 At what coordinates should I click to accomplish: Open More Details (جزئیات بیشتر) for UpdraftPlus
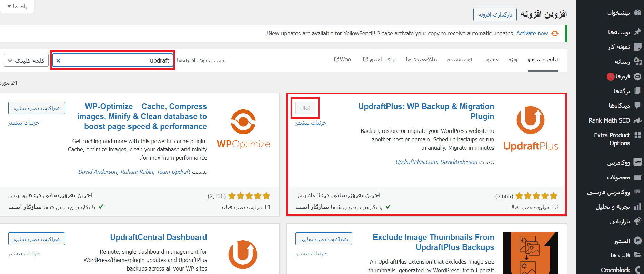coord(311,123)
